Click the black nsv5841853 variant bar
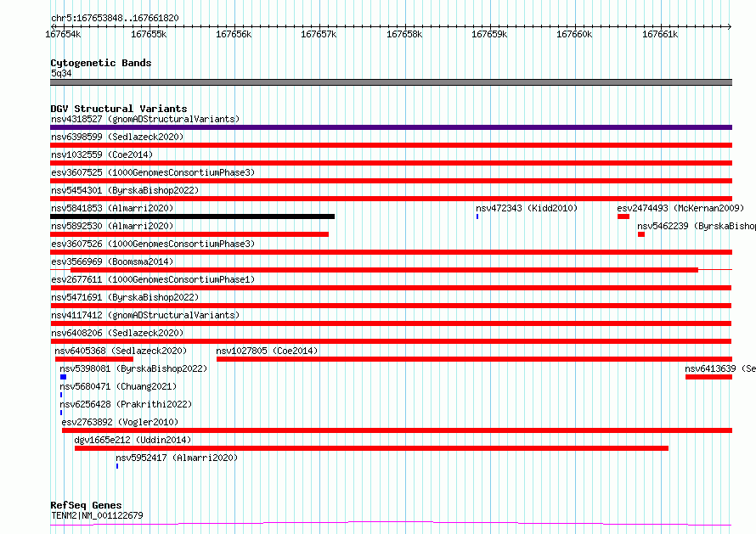This screenshot has height=534, width=756. pyautogui.click(x=192, y=216)
